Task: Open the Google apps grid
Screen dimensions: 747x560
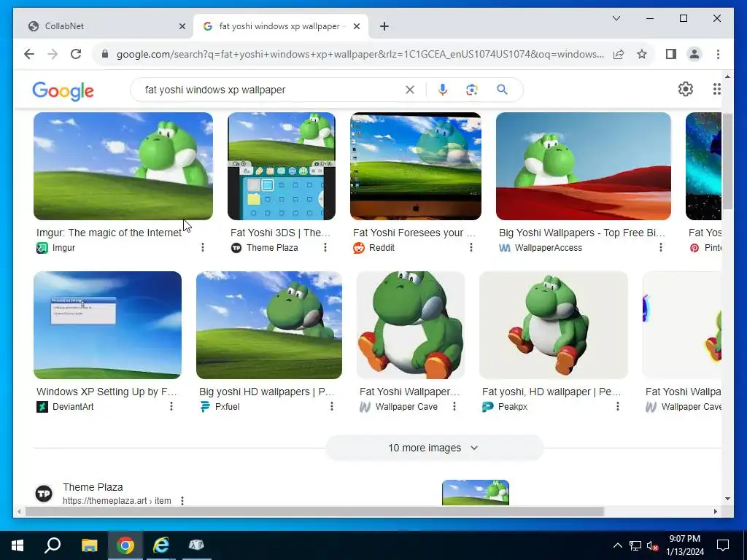Action: (x=716, y=89)
